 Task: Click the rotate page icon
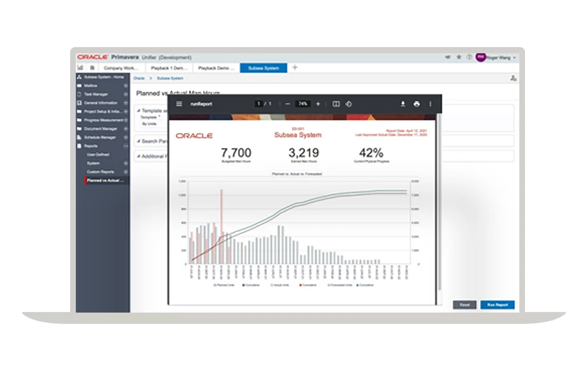click(348, 104)
